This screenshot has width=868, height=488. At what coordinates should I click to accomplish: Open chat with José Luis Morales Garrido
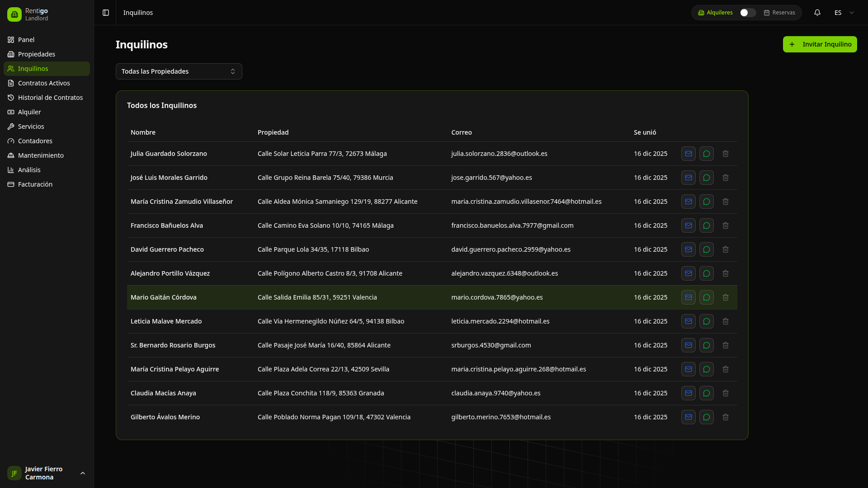706,178
